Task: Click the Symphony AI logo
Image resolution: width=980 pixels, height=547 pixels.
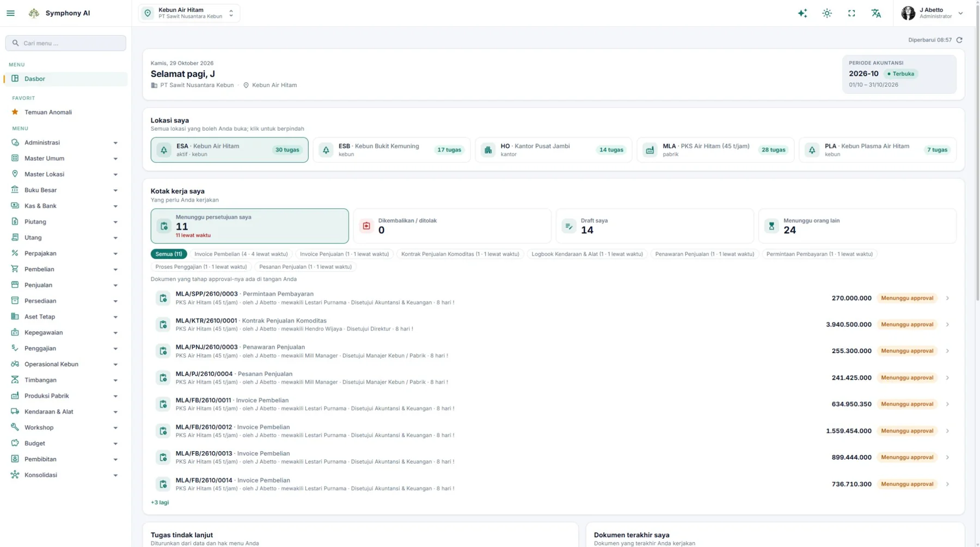Action: click(x=34, y=13)
